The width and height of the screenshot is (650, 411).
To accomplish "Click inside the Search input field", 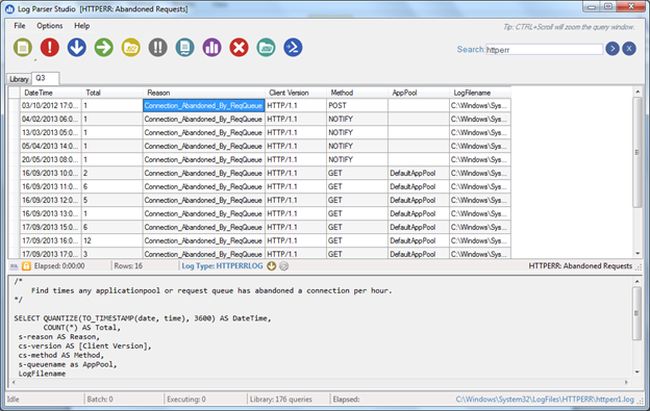I will tap(544, 49).
